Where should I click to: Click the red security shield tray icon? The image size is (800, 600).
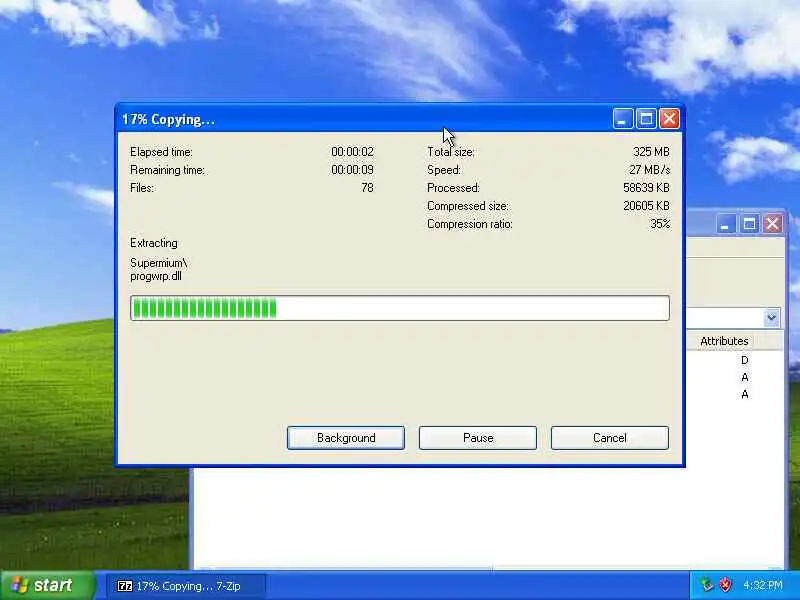coord(725,585)
